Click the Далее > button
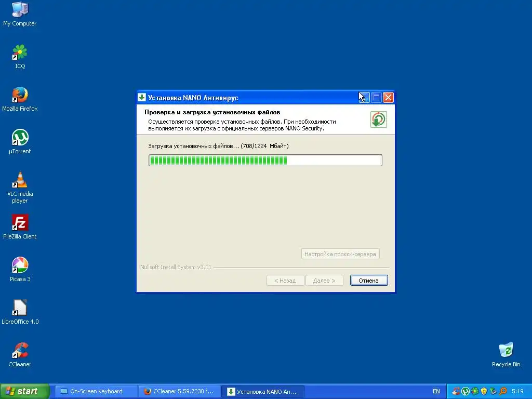This screenshot has width=532, height=399. [x=324, y=280]
